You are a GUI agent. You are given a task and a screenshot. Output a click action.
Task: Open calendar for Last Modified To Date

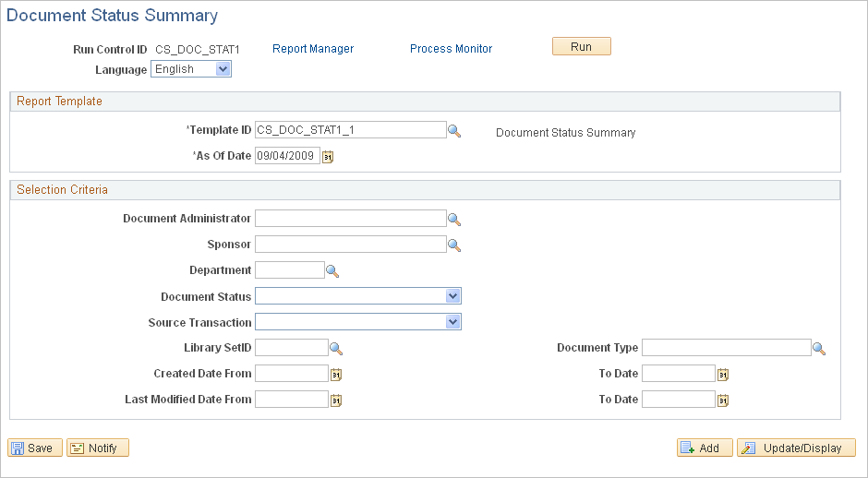click(x=722, y=400)
